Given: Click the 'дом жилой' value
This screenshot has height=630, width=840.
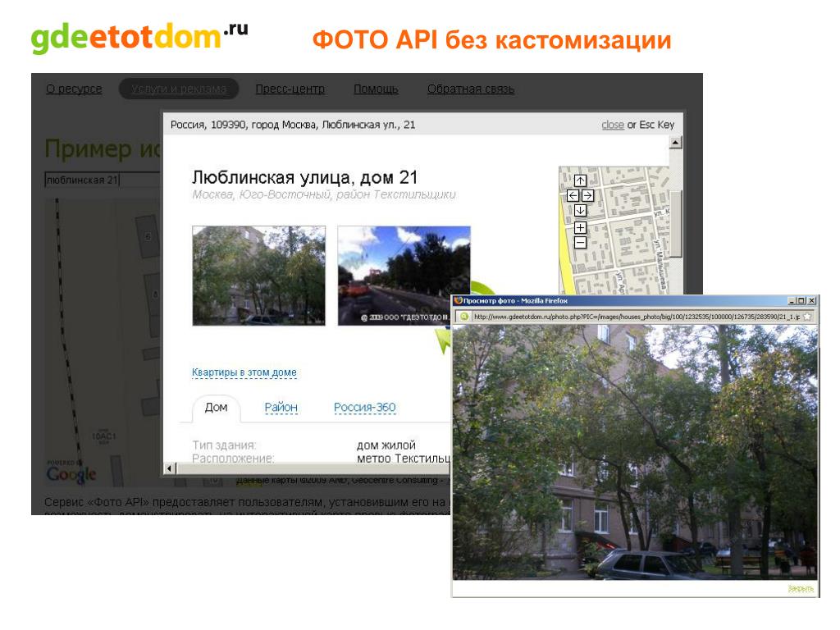Looking at the screenshot, I should coord(386,445).
